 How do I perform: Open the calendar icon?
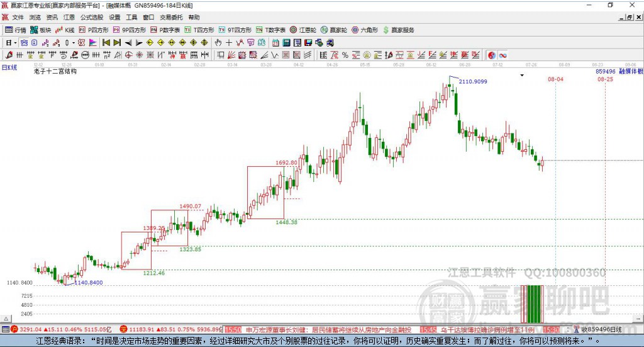pyautogui.click(x=275, y=43)
